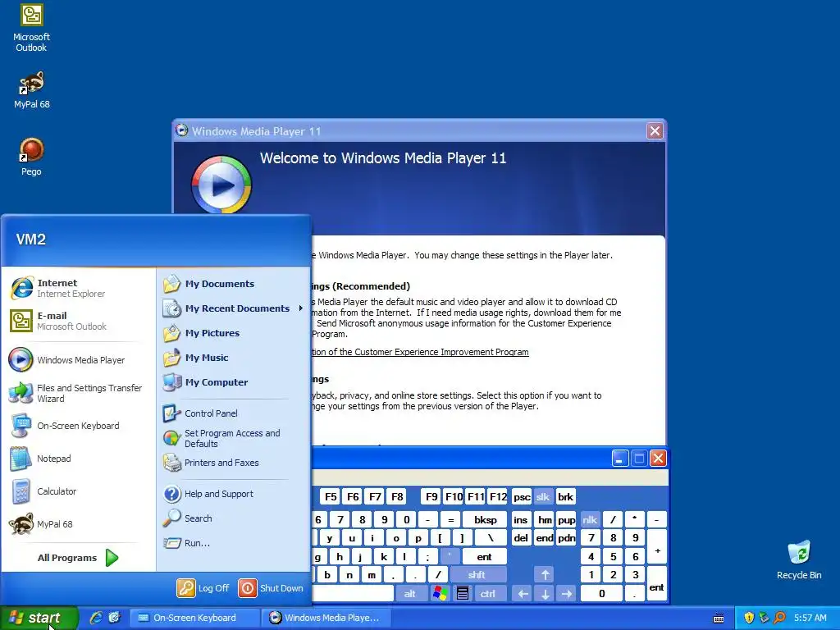Screen dimensions: 840x630
Task: Open My Documents folder
Action: pos(233,284)
